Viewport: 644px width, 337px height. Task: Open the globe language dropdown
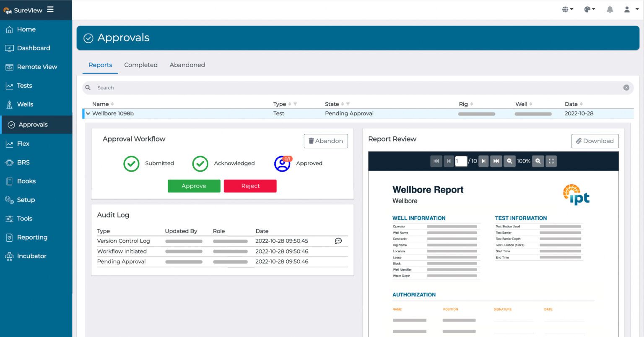tap(567, 9)
